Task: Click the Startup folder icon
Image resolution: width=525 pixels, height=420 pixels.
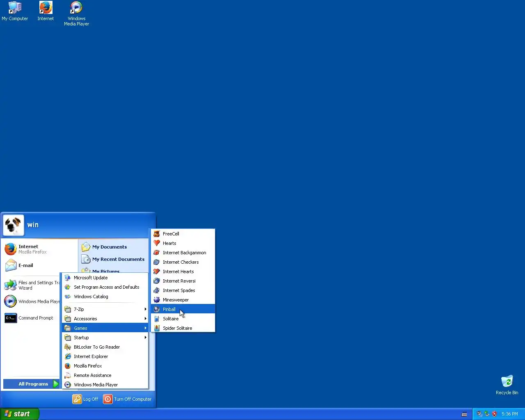Action: click(68, 338)
